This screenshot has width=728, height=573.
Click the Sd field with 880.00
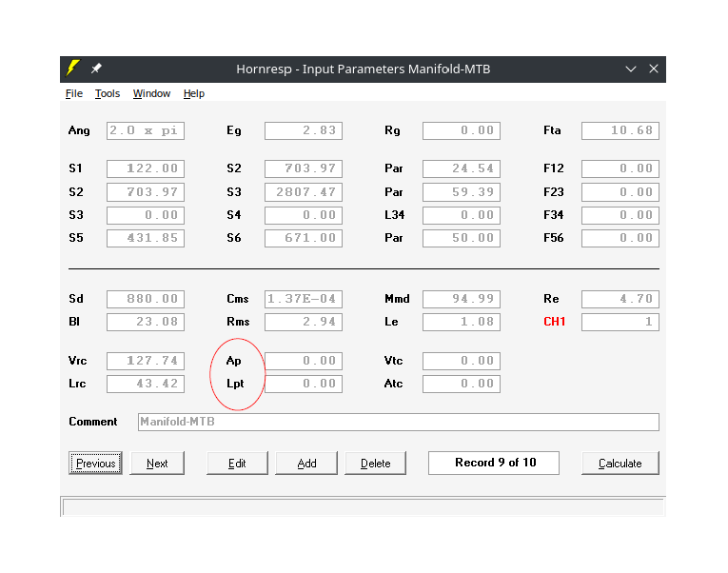pyautogui.click(x=146, y=299)
